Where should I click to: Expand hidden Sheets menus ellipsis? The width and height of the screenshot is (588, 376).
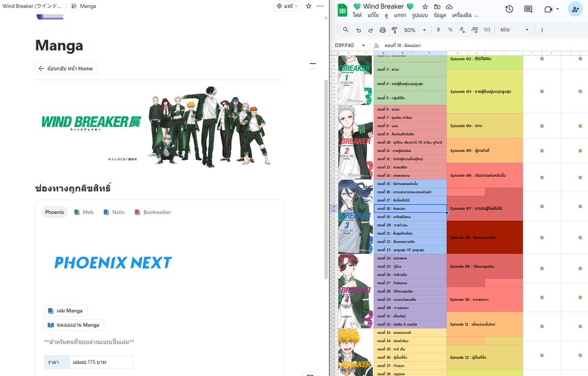pyautogui.click(x=476, y=15)
